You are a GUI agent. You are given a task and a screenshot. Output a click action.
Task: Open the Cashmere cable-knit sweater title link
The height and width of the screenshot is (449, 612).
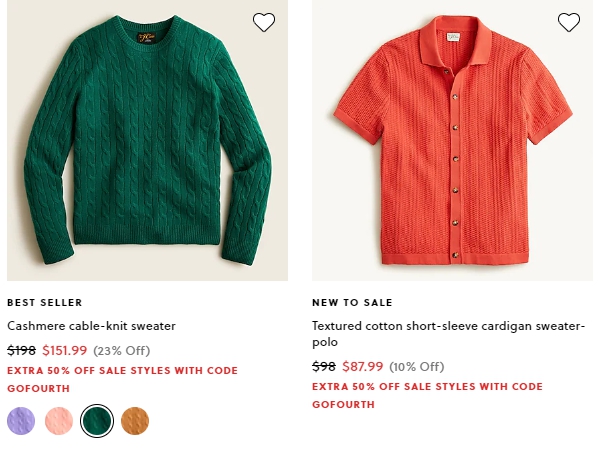91,326
